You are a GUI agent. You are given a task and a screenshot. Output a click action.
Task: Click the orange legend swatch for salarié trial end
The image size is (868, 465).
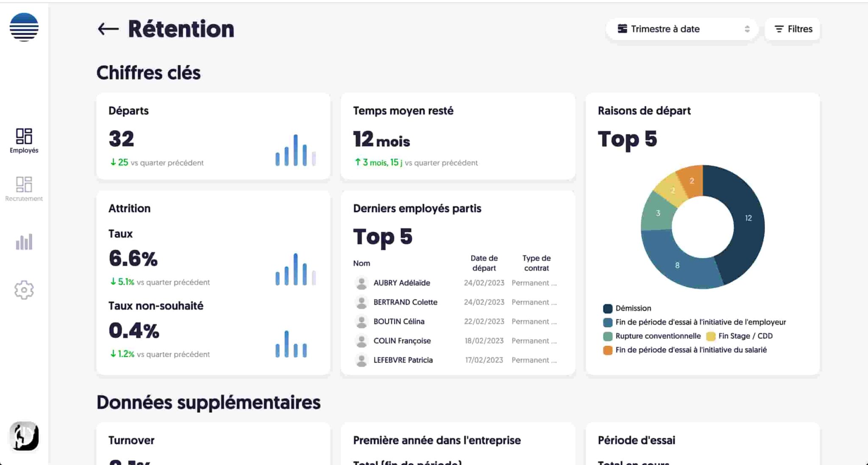tap(608, 351)
